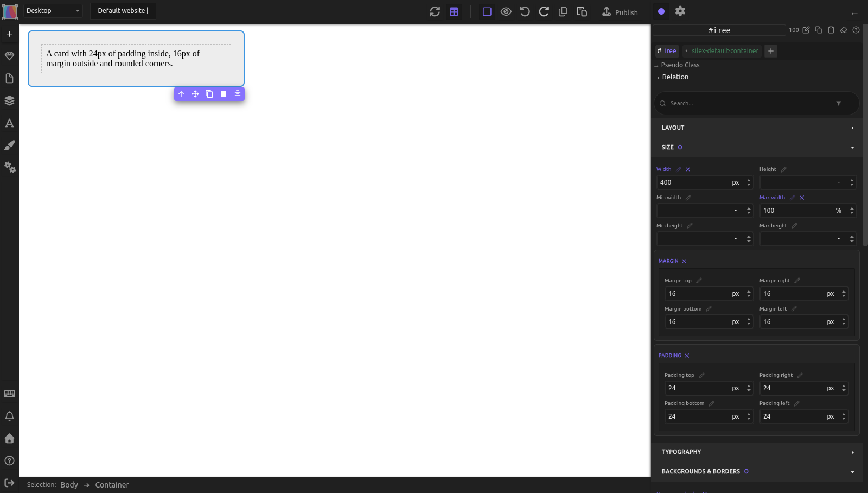Toggle the purple style manager circle button

tap(661, 11)
